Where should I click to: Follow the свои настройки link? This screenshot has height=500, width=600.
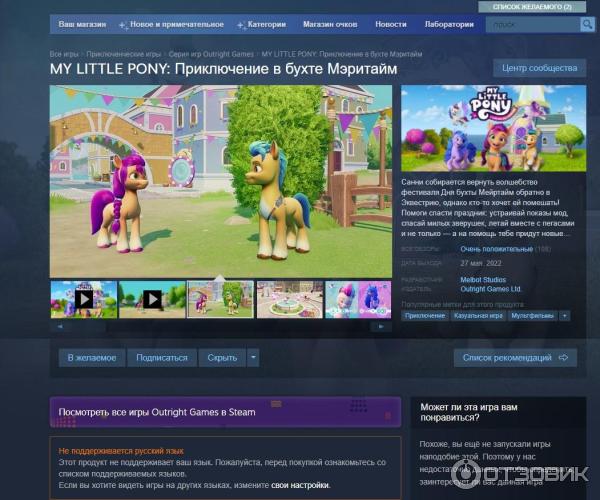300,485
